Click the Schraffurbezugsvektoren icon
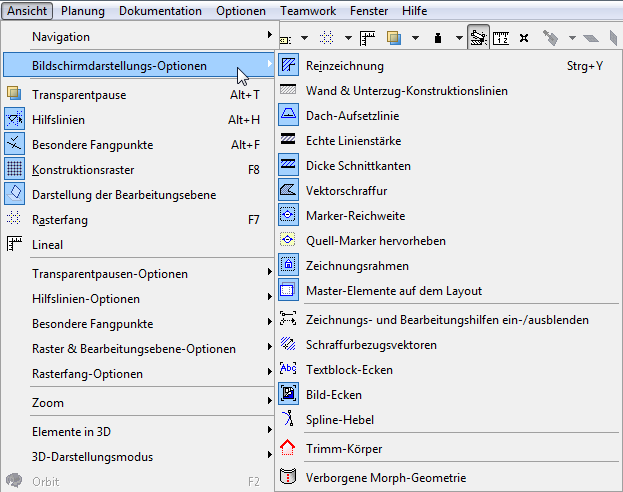623x492 pixels. (x=288, y=344)
